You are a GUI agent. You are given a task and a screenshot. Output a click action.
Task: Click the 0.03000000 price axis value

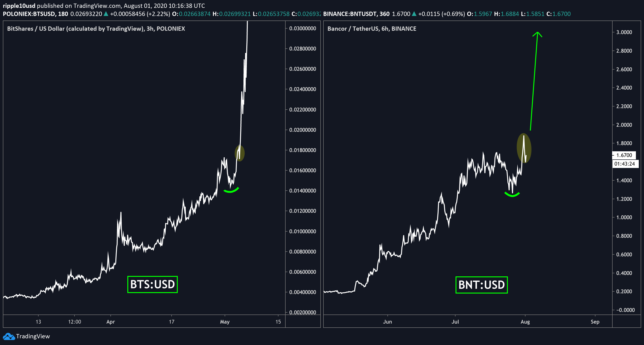point(302,28)
